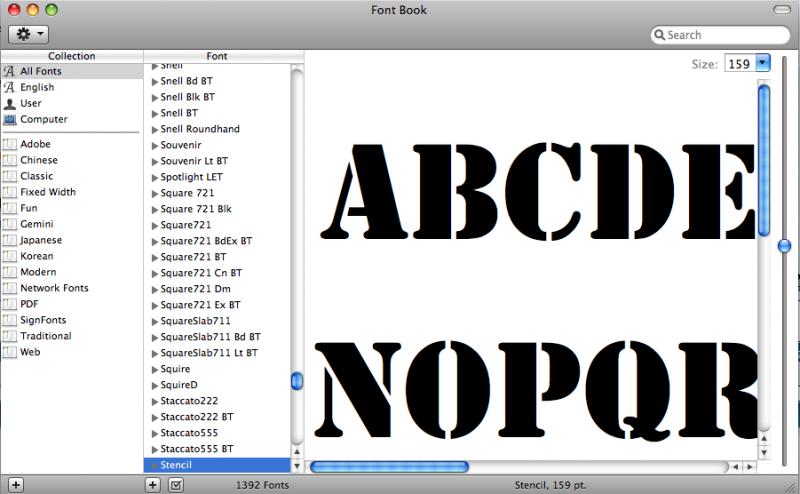This screenshot has height=494, width=800.
Task: Click font list scroll down arrow
Action: (x=297, y=466)
